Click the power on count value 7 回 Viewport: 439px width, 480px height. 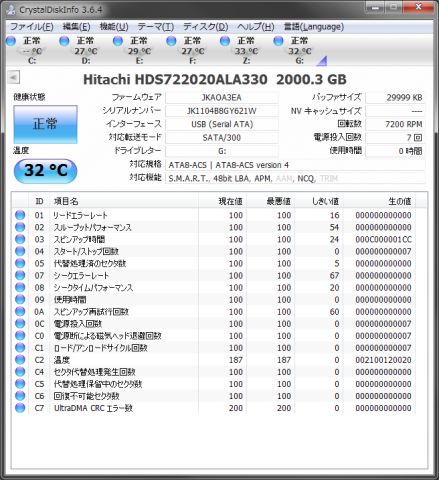395,138
